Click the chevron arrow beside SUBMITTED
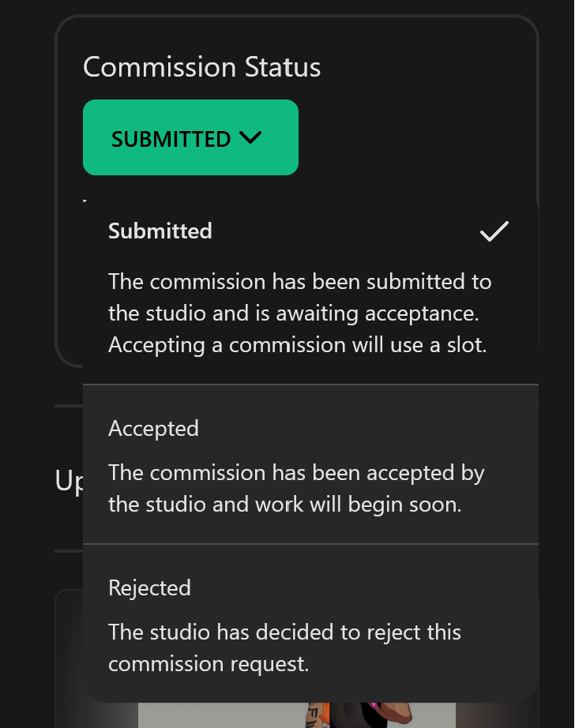The image size is (575, 728). (x=250, y=137)
